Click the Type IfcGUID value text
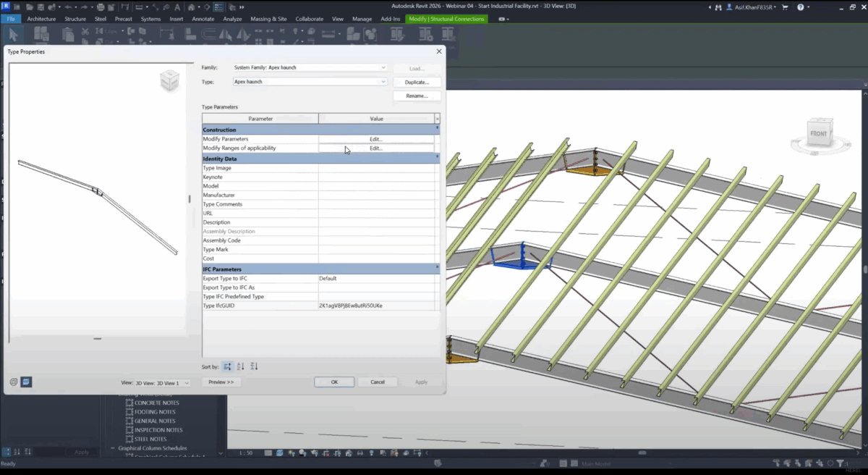868x475 pixels. [x=351, y=306]
